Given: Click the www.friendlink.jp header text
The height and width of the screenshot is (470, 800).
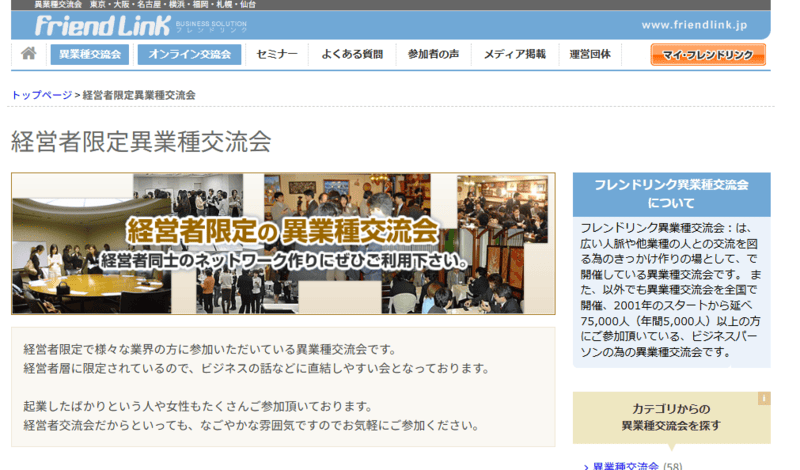Looking at the screenshot, I should 694,24.
